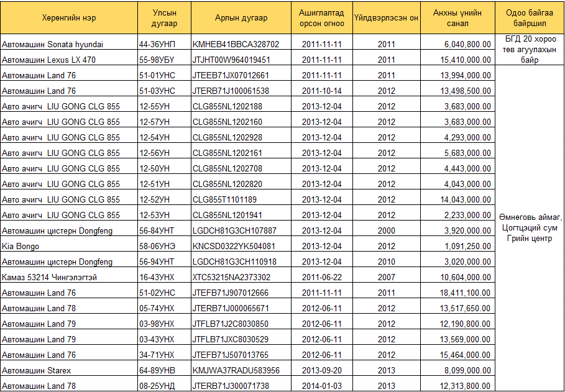Select the Автомашин Starex row name

(x=37, y=370)
